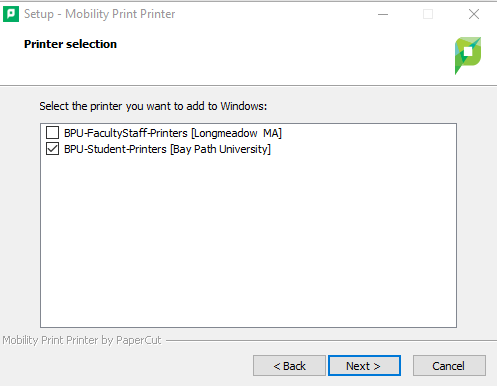Click the separator line beside the PaperCut footer

coord(331,341)
